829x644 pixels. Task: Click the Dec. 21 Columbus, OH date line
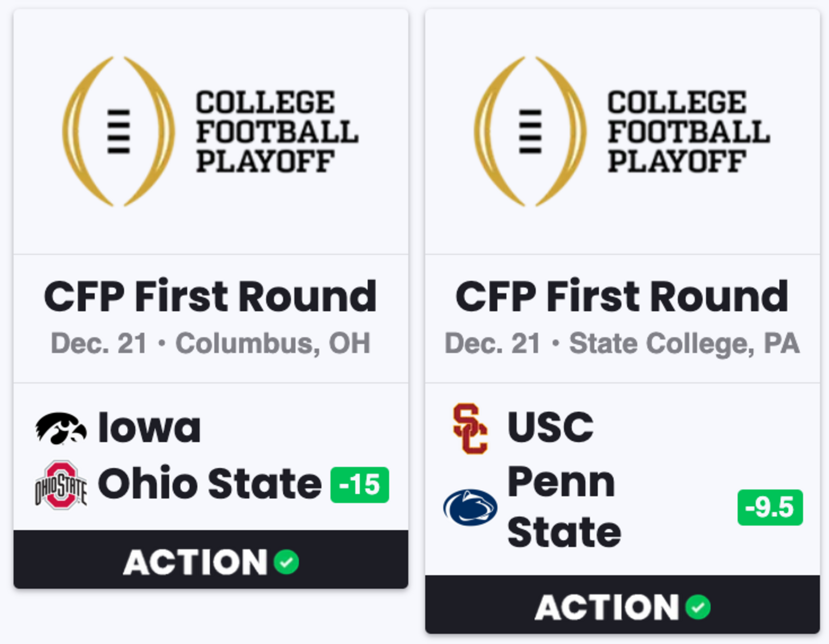211,344
